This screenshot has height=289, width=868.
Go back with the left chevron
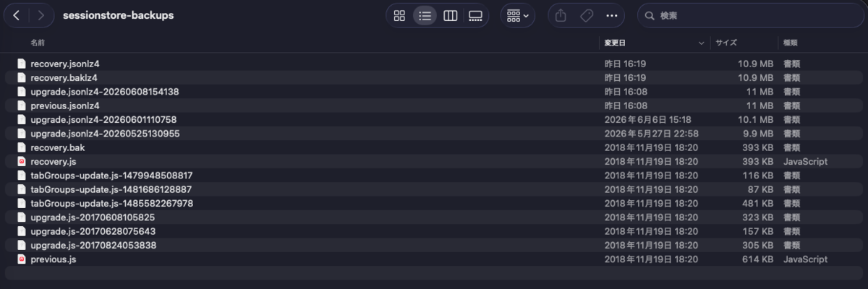[x=16, y=15]
